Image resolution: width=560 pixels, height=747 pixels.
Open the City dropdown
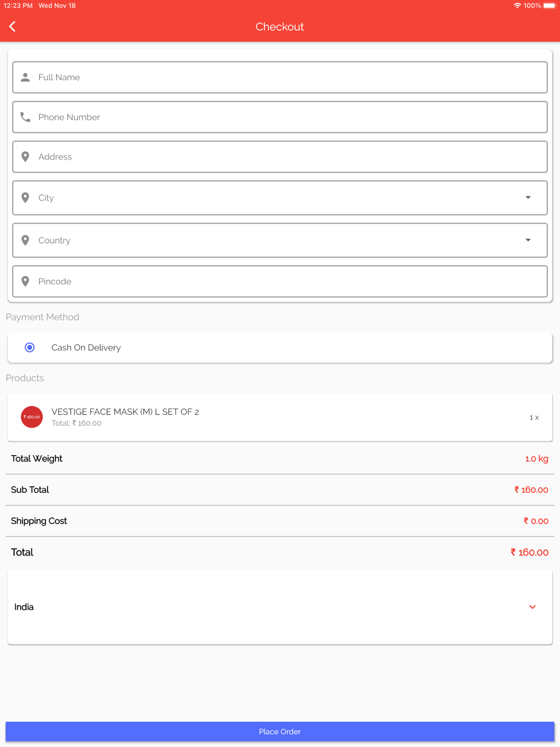pos(528,198)
